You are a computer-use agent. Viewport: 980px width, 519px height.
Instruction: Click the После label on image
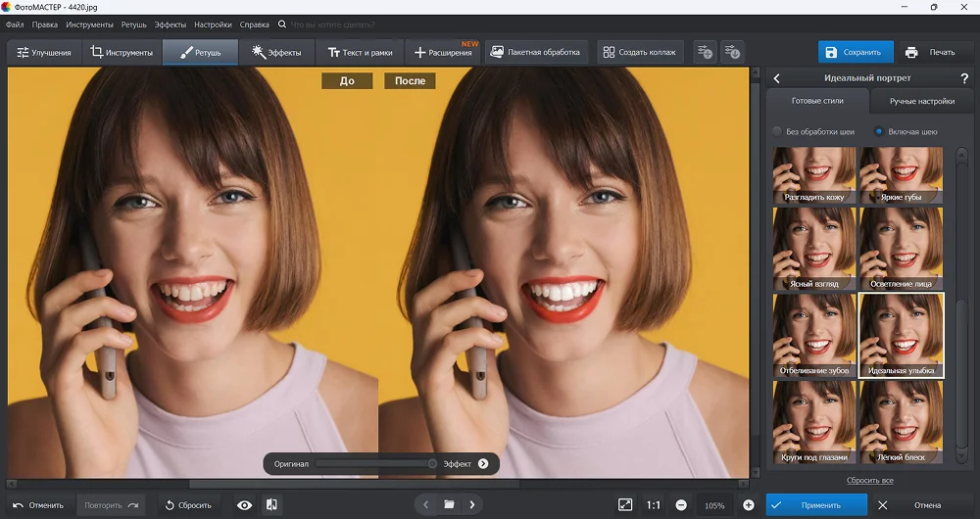(410, 80)
